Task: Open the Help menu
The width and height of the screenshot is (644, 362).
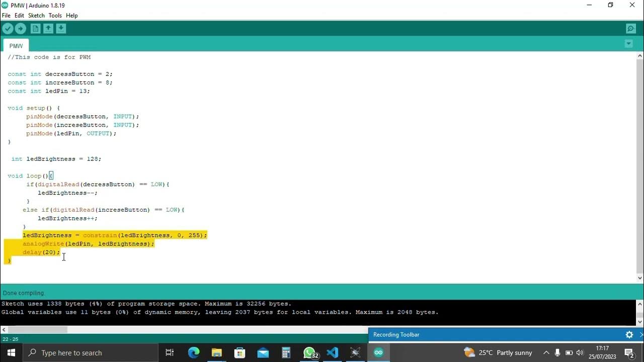Action: (72, 16)
